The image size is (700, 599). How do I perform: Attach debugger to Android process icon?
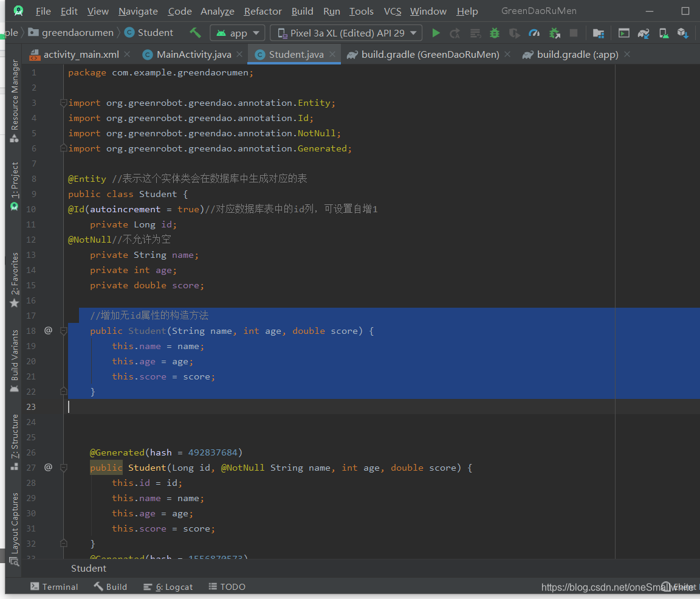[x=554, y=33]
